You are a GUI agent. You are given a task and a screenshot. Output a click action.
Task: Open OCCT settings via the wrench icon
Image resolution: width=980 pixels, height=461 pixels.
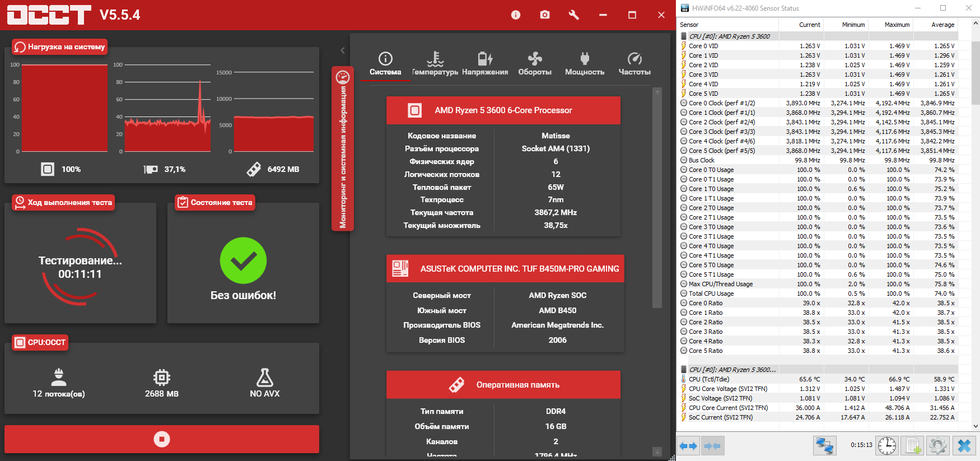coord(574,15)
